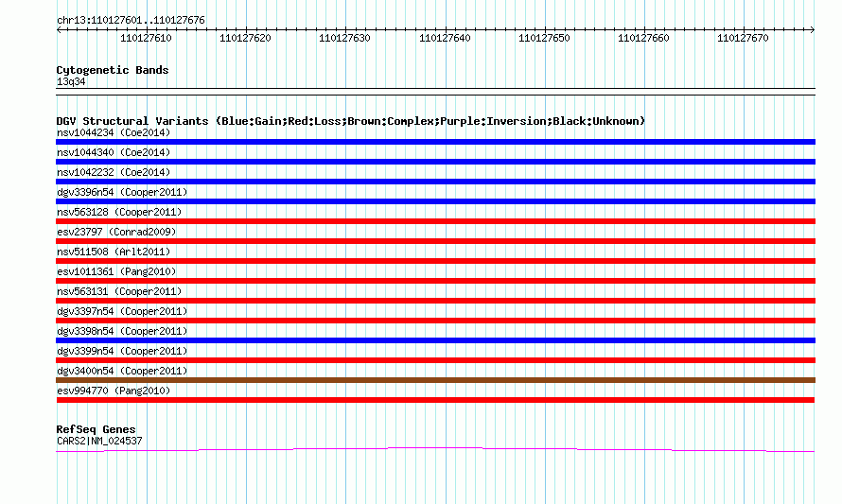The height and width of the screenshot is (504, 842).
Task: Open variant nsv563128 (Cooper2011) label
Action: coord(119,212)
